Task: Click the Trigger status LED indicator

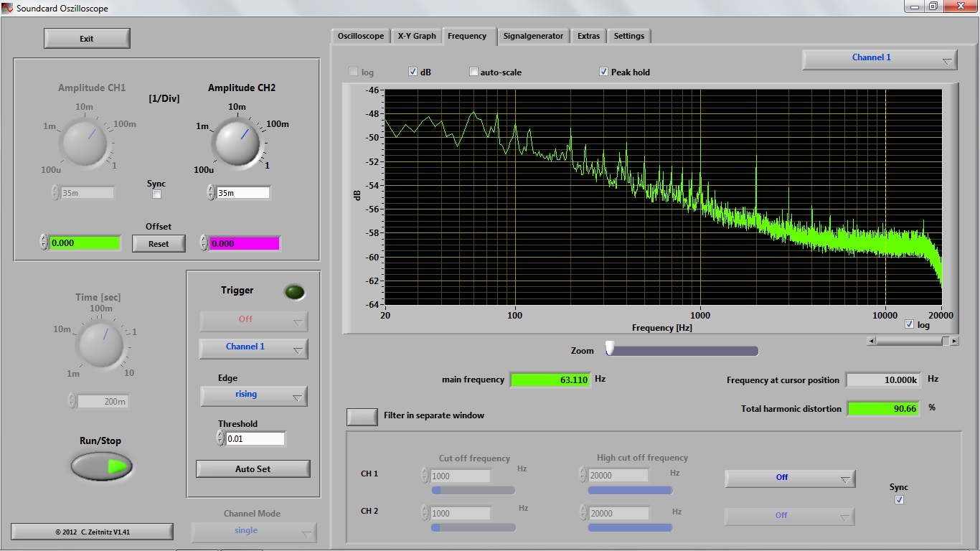Action: click(x=294, y=292)
